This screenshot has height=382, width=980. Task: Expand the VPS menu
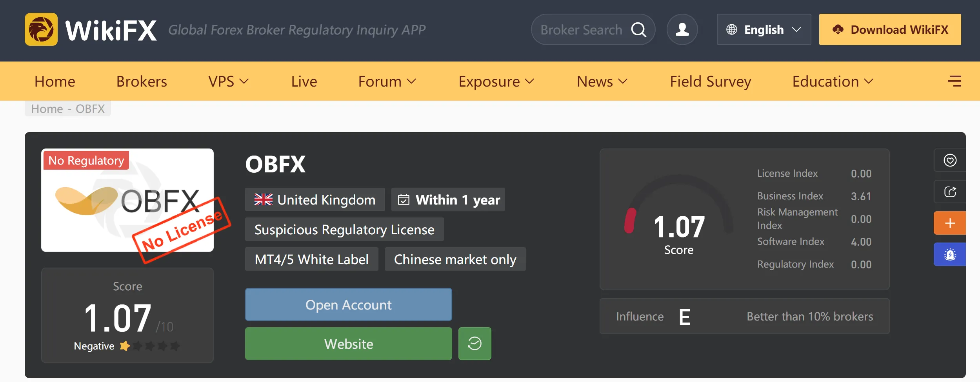[229, 81]
